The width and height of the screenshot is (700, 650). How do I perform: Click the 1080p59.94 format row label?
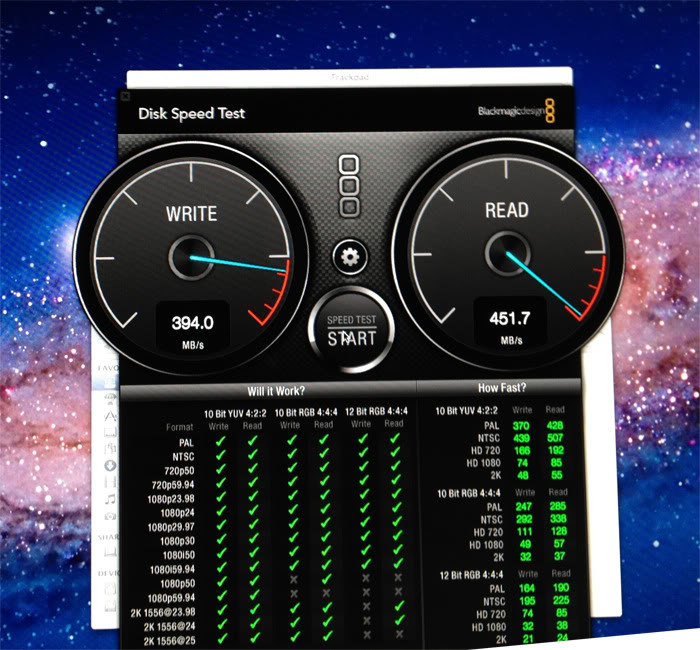pyautogui.click(x=171, y=598)
